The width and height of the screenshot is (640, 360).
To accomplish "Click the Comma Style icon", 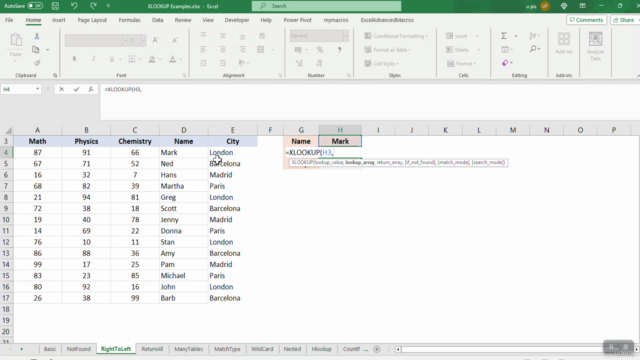I will tap(339, 50).
